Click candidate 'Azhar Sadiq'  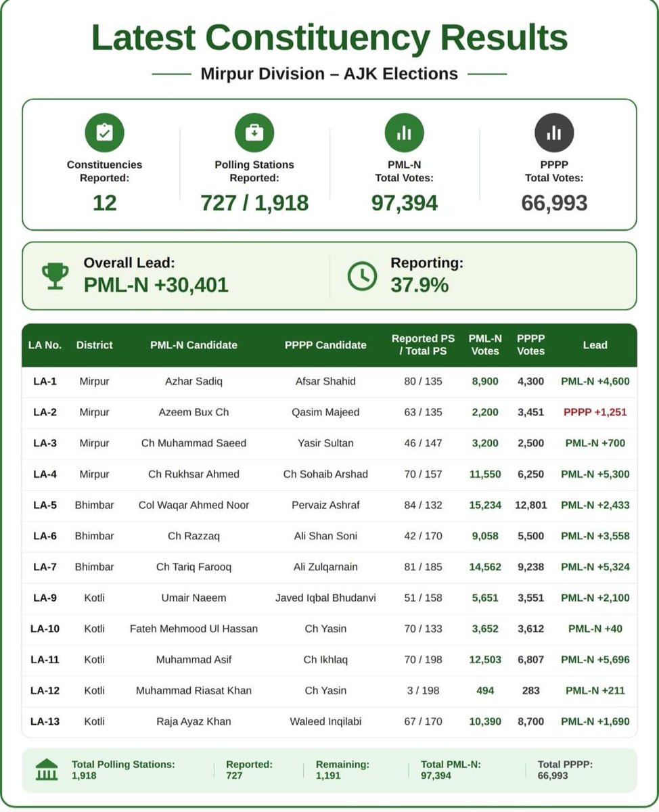[x=194, y=382]
